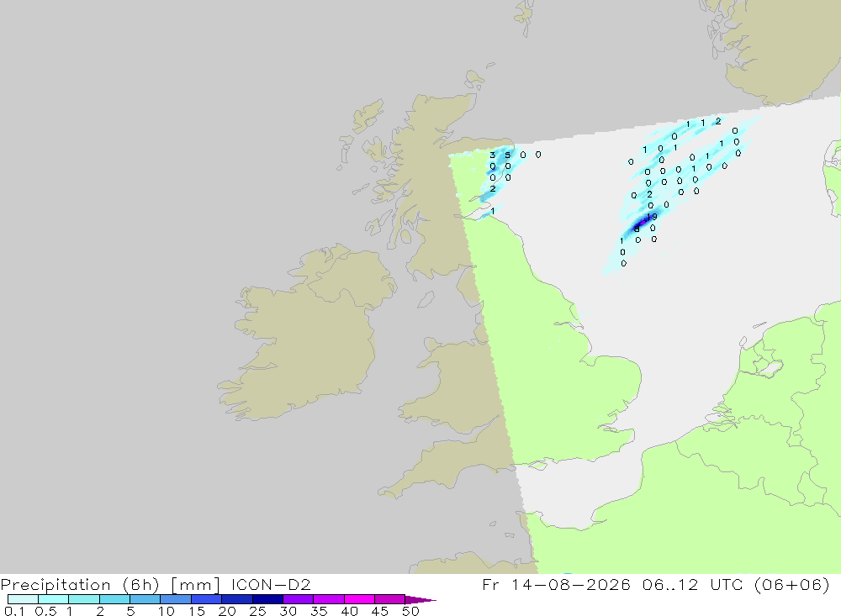Pick the 15–20 mm legend swatch

pos(206,599)
